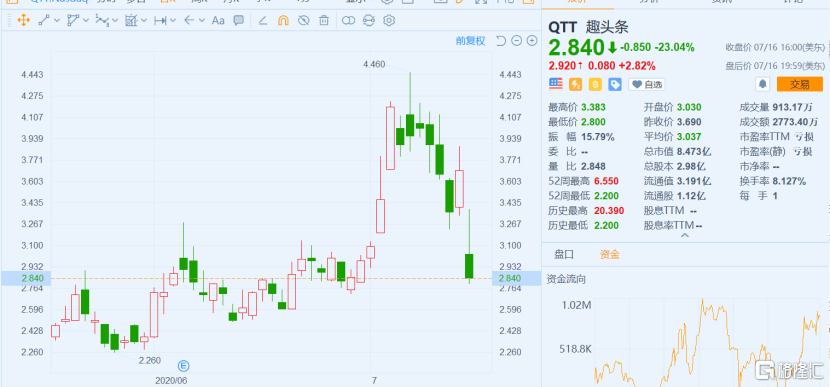Screen dimensions: 830x387
Task: Open the 前复权 adjustment dropdown
Action: 471,41
